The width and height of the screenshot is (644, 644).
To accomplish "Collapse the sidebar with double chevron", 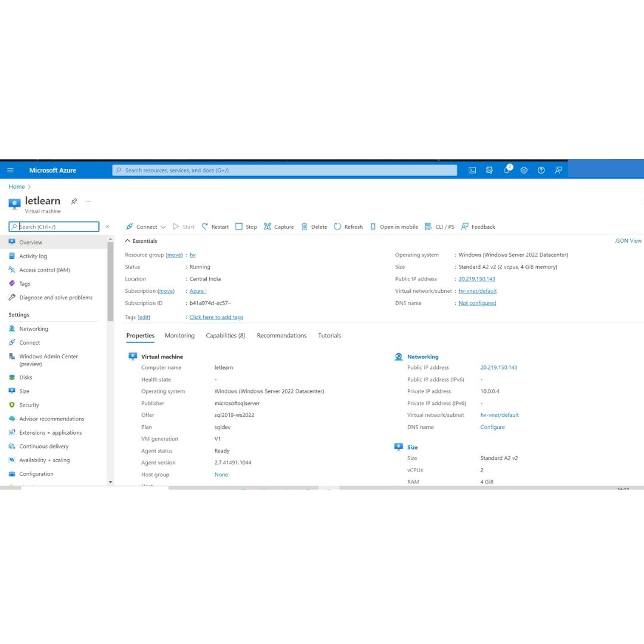I will point(107,227).
